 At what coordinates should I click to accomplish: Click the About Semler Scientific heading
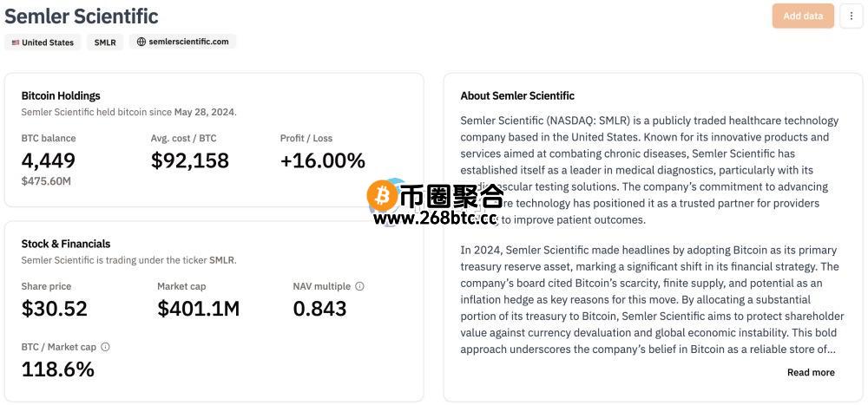pos(517,95)
